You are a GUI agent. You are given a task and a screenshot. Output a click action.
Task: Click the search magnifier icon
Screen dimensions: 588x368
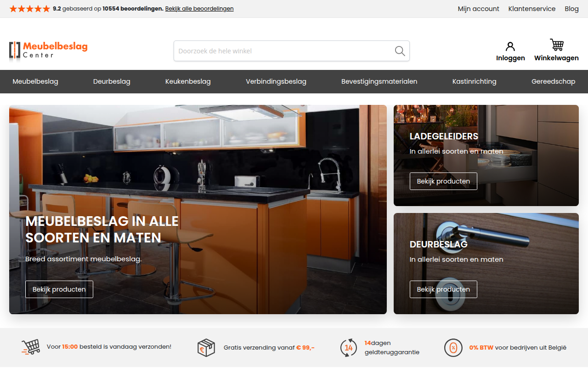pyautogui.click(x=400, y=51)
